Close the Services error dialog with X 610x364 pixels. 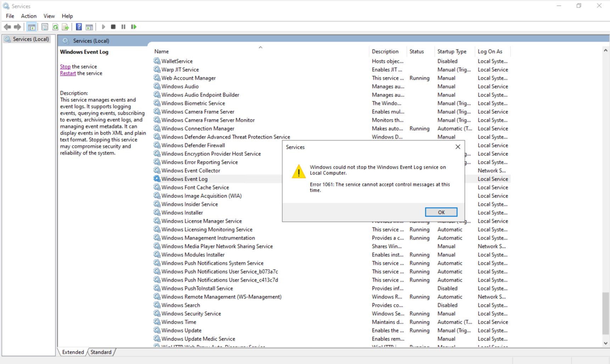click(458, 147)
